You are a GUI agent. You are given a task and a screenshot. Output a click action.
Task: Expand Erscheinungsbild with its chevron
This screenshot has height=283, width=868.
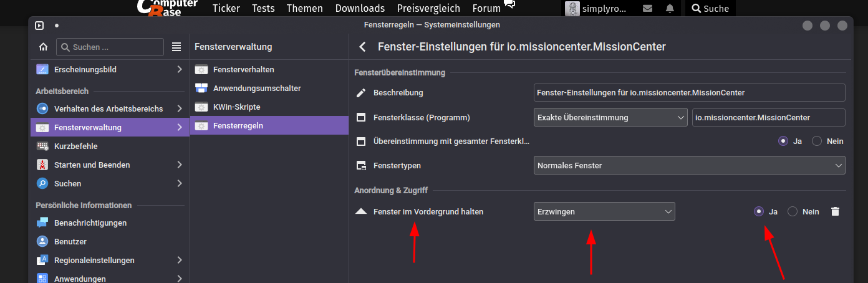pos(180,70)
